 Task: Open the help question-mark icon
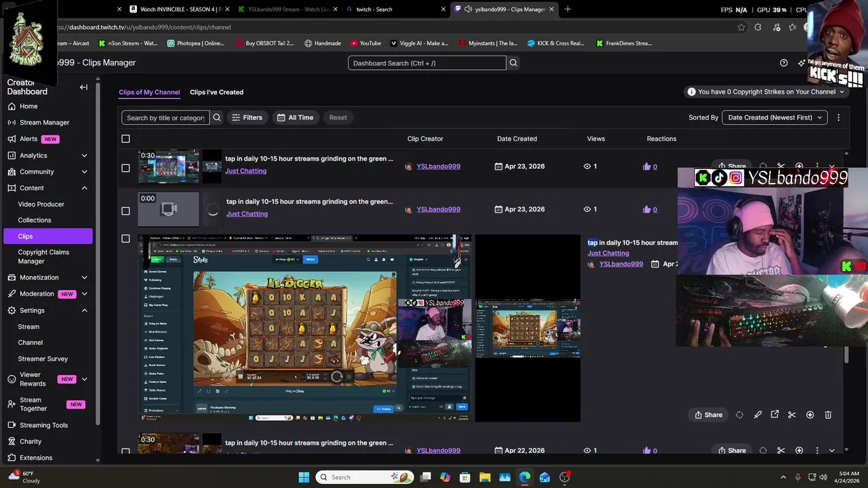pyautogui.click(x=784, y=63)
